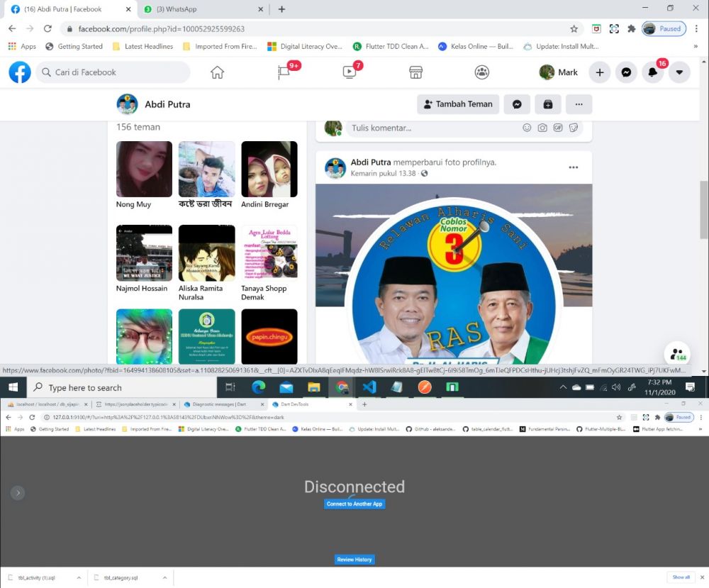Open the Facebook Watch video icon

(350, 72)
